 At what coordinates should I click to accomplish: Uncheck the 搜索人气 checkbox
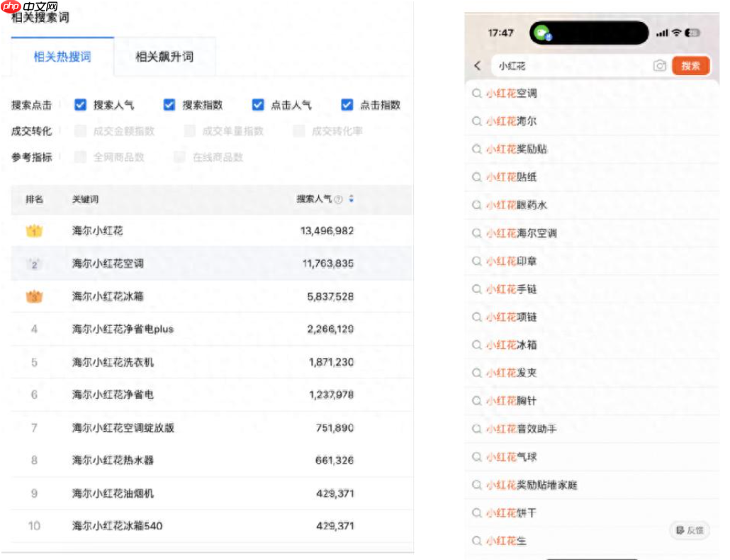click(x=80, y=104)
